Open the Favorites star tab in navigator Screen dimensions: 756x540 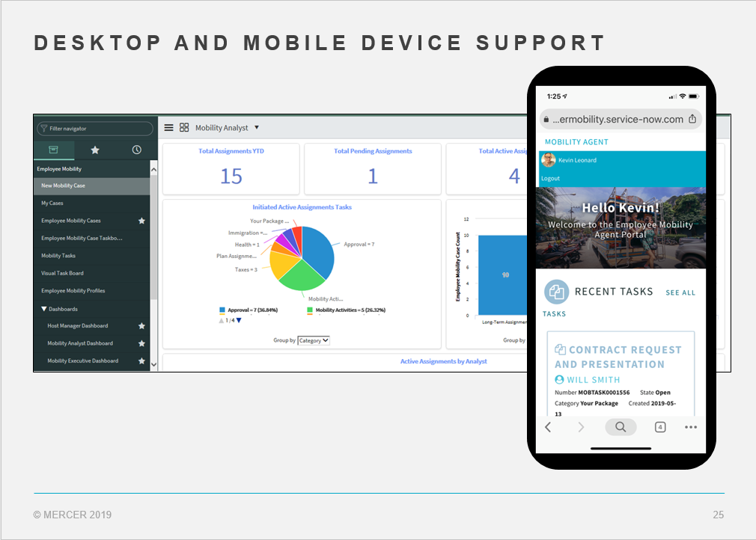[x=96, y=150]
